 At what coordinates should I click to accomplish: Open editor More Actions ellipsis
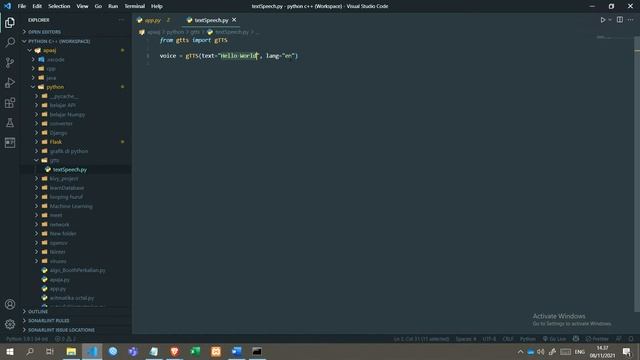click(631, 20)
